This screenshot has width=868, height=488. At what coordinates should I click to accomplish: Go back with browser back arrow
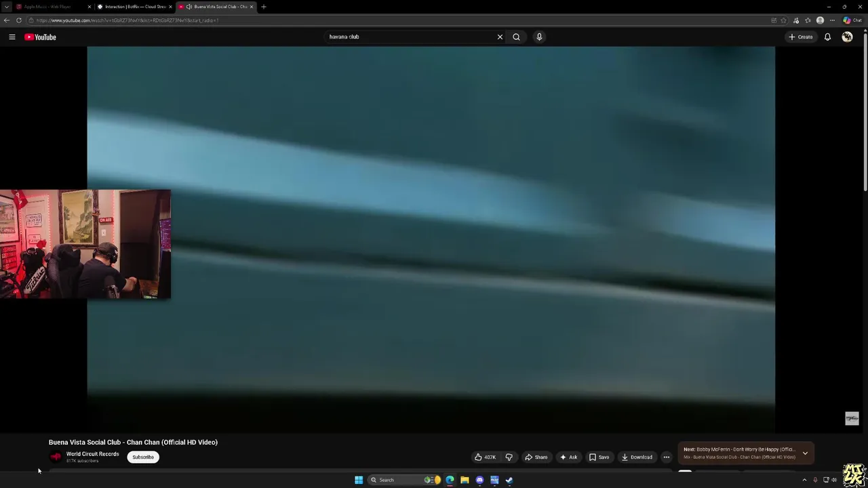[7, 20]
